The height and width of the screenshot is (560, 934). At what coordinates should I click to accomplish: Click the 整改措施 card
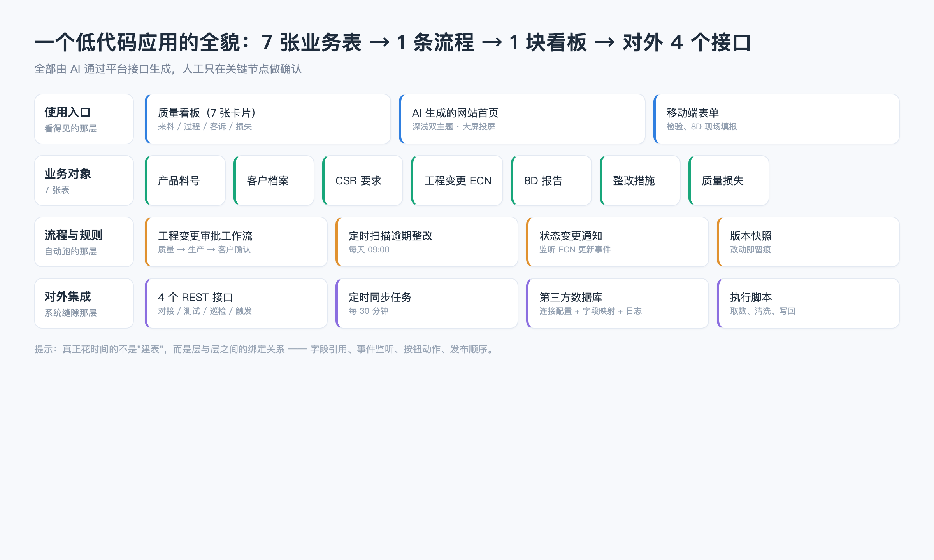[x=640, y=180]
